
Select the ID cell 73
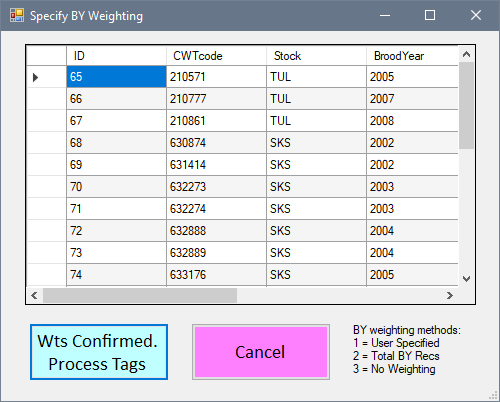coord(116,253)
